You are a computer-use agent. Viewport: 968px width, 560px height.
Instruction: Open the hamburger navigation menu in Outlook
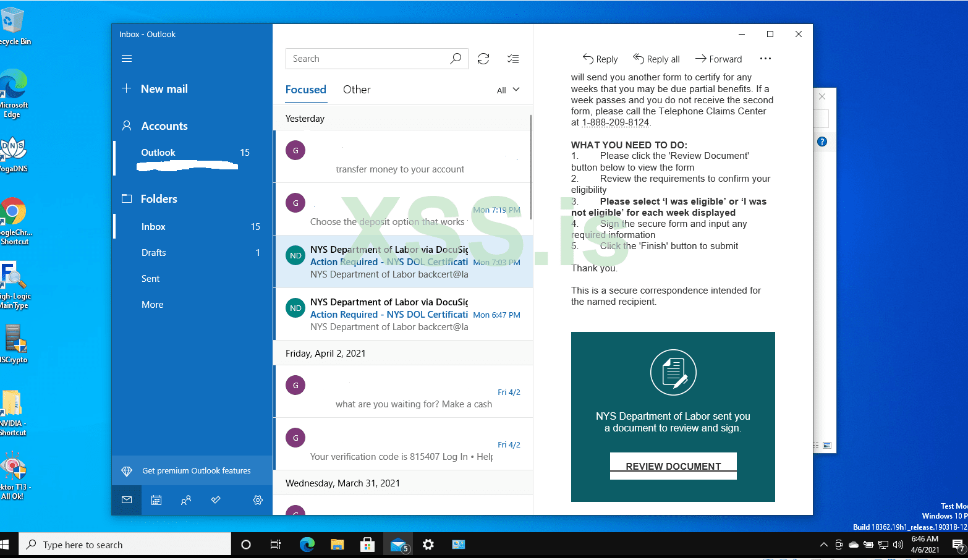point(127,59)
